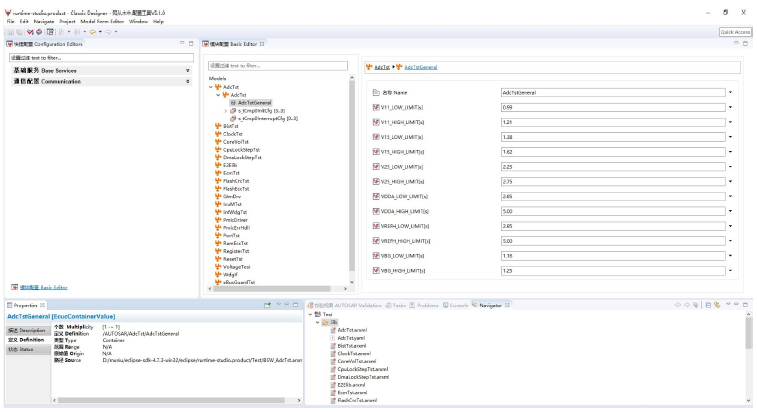Open the Navigate menu
Screen dimensions: 757x412
44,21
